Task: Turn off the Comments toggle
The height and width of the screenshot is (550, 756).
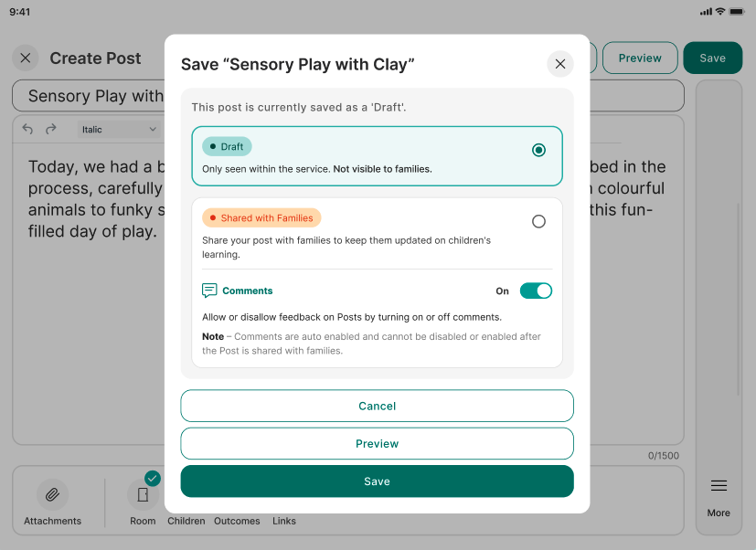Action: tap(536, 290)
